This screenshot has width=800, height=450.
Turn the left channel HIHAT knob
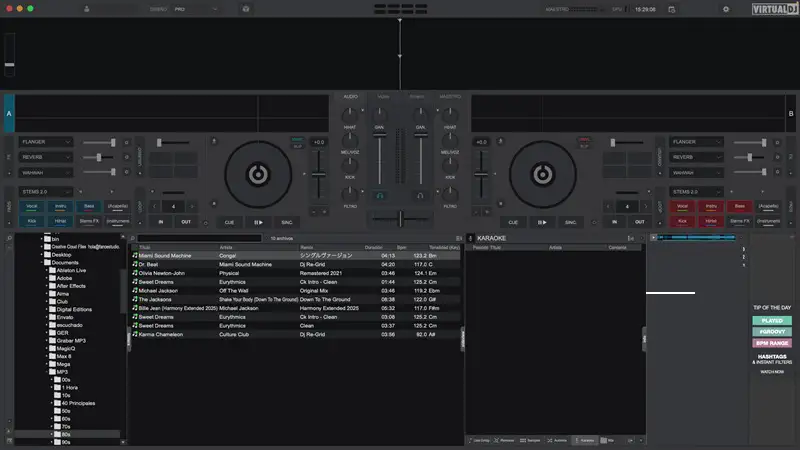349,115
